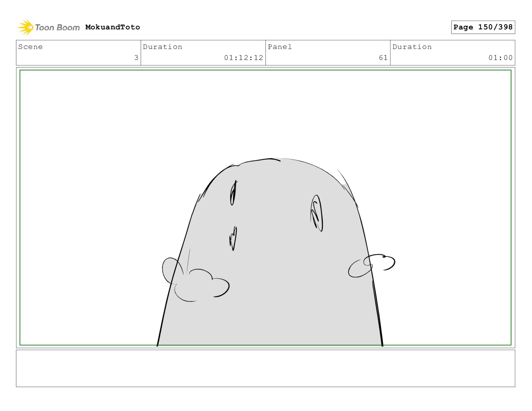Select the MokuandToto project title

point(113,27)
